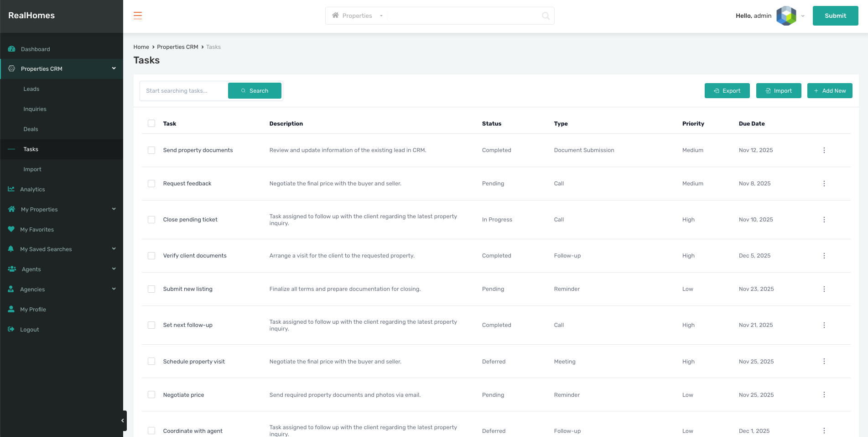Click the admin user avatar

tap(786, 16)
